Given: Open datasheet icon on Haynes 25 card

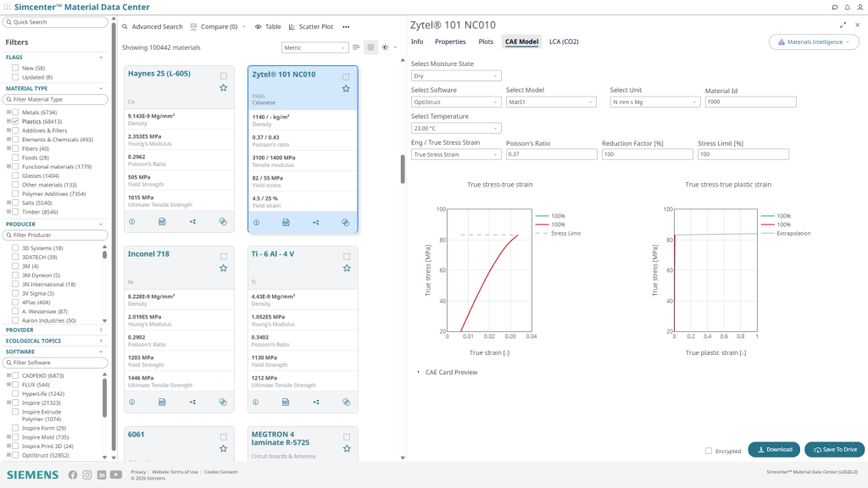Looking at the screenshot, I should [x=162, y=222].
